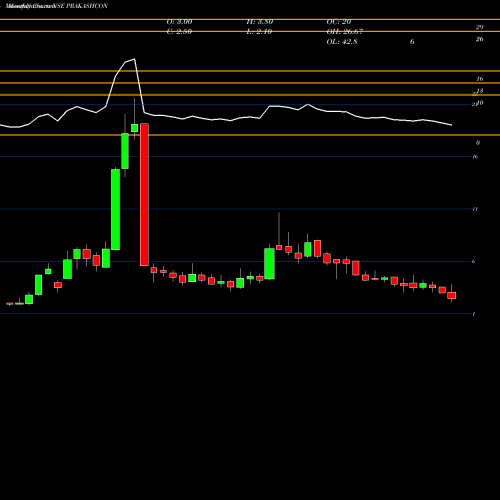
Task: Click the 13 axis label
Action: pos(480,91)
